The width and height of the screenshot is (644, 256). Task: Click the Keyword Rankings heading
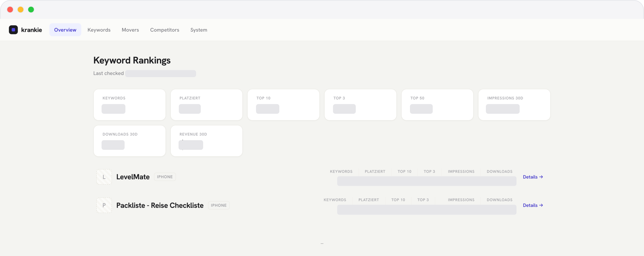click(132, 60)
